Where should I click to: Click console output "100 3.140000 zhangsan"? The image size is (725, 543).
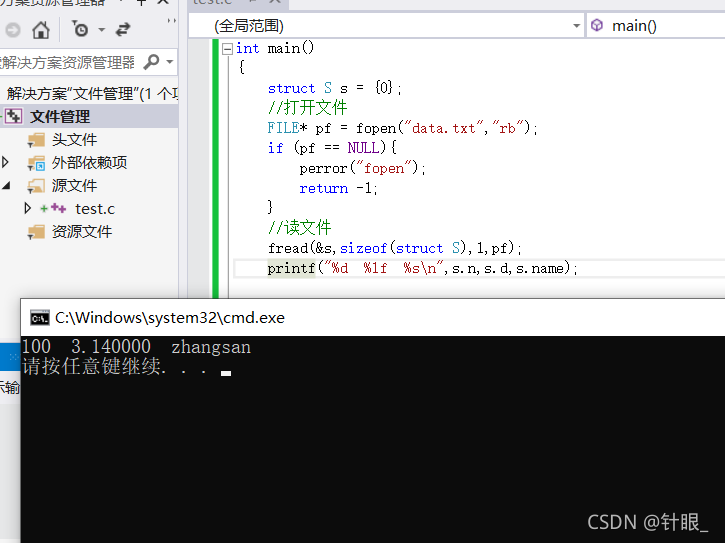pyautogui.click(x=136, y=347)
